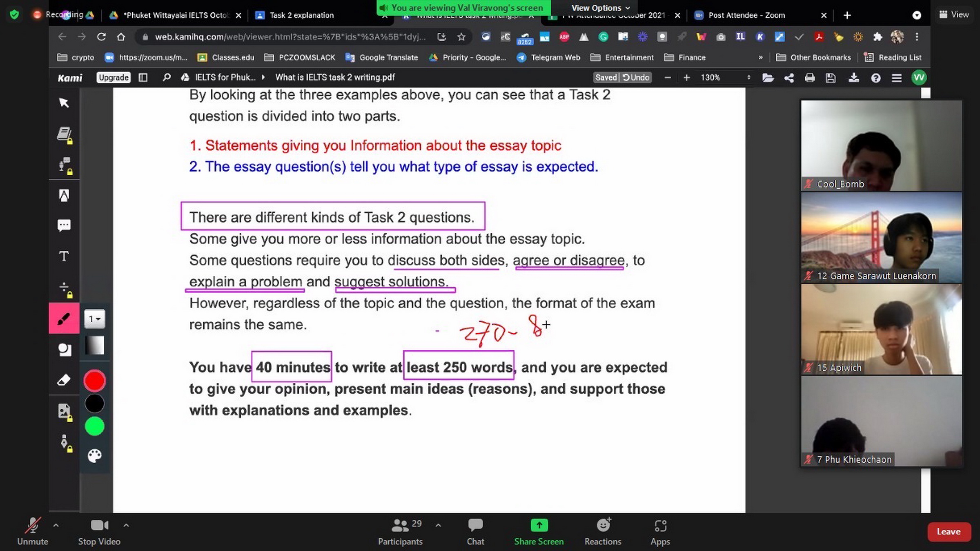Save the Kami document
The height and width of the screenshot is (551, 980).
point(831,78)
